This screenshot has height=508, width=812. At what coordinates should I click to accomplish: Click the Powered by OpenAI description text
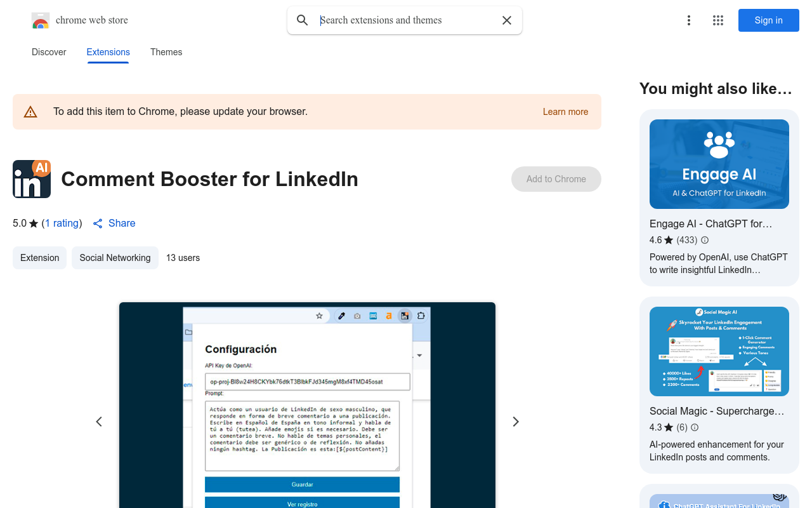719,264
